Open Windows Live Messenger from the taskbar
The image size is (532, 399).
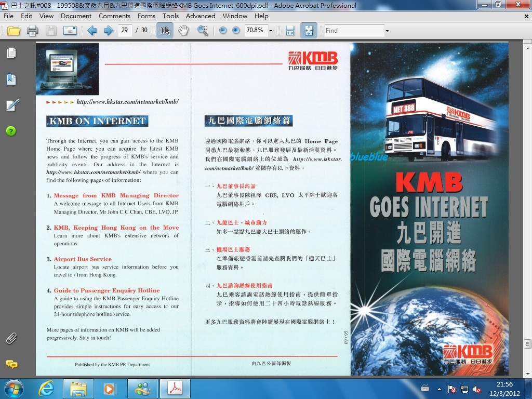pyautogui.click(x=143, y=389)
